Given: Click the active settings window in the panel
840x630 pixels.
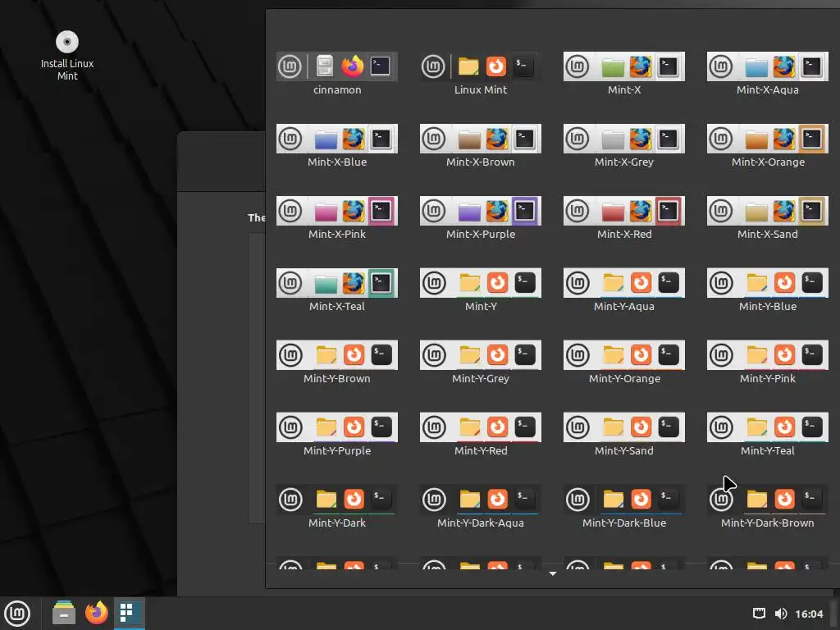Looking at the screenshot, I should point(129,614).
